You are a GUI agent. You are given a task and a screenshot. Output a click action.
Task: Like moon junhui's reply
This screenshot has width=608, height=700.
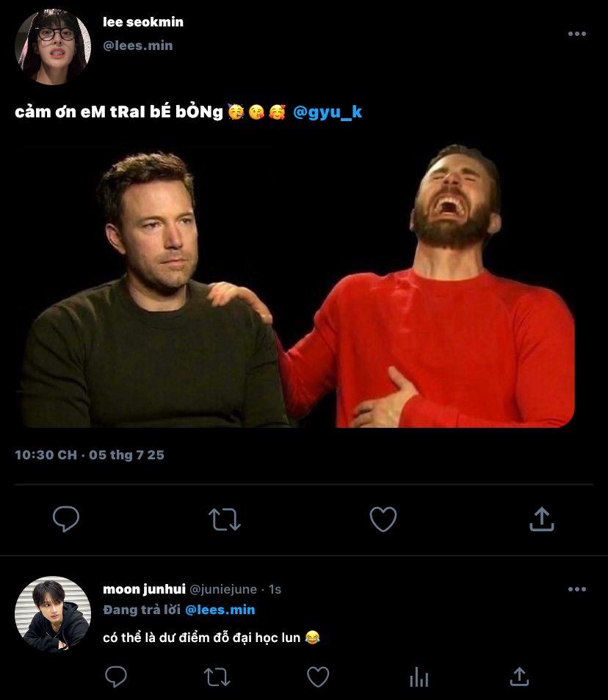coord(317,677)
